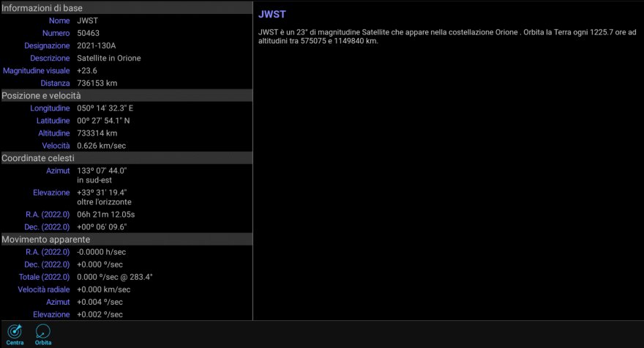644x348 pixels.
Task: Select the JWST description paragraph text
Action: 447,37
